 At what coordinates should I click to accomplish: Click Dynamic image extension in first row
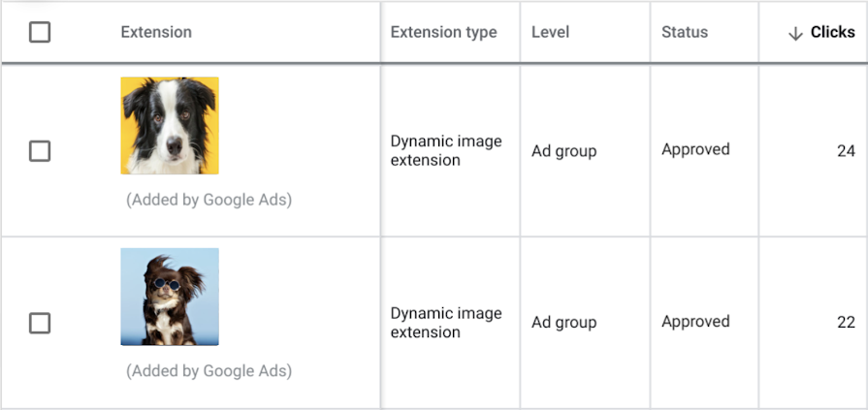(x=446, y=150)
